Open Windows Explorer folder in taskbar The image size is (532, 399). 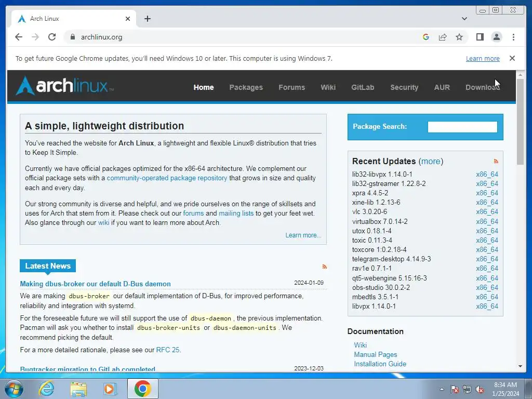78,389
